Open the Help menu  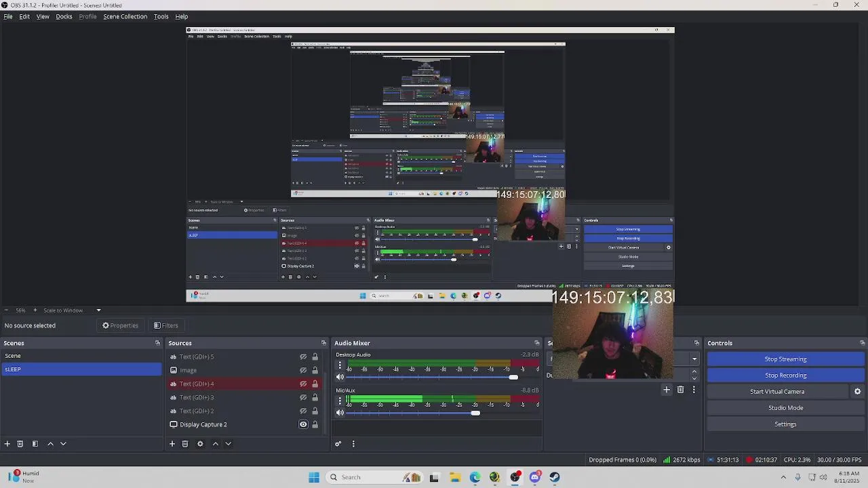pos(182,16)
